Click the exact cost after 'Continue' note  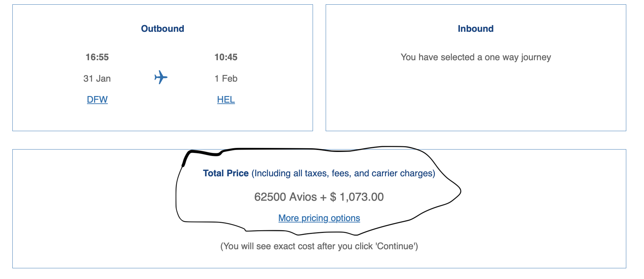pyautogui.click(x=319, y=246)
